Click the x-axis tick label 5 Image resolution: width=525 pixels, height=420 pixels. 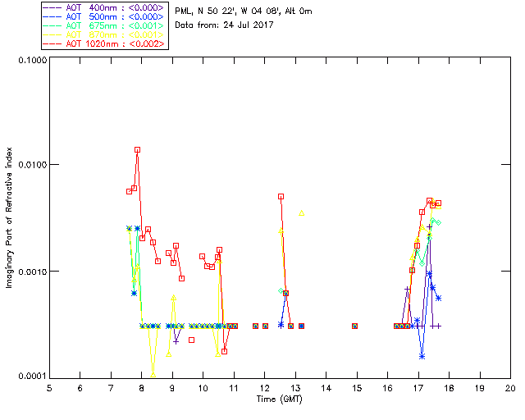(x=49, y=388)
